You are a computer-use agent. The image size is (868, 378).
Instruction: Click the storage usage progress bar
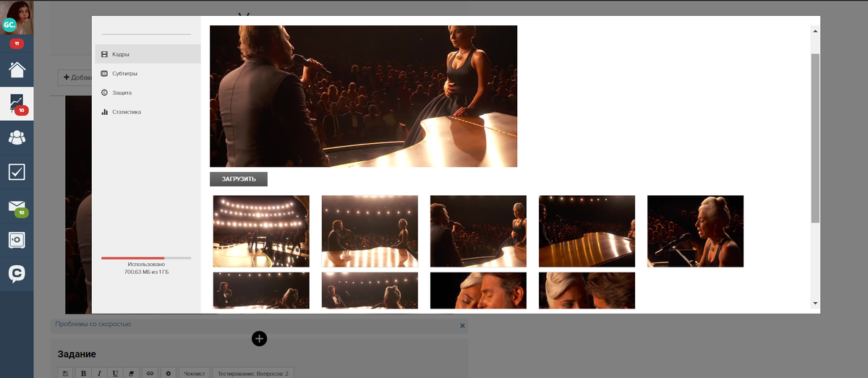(146, 258)
